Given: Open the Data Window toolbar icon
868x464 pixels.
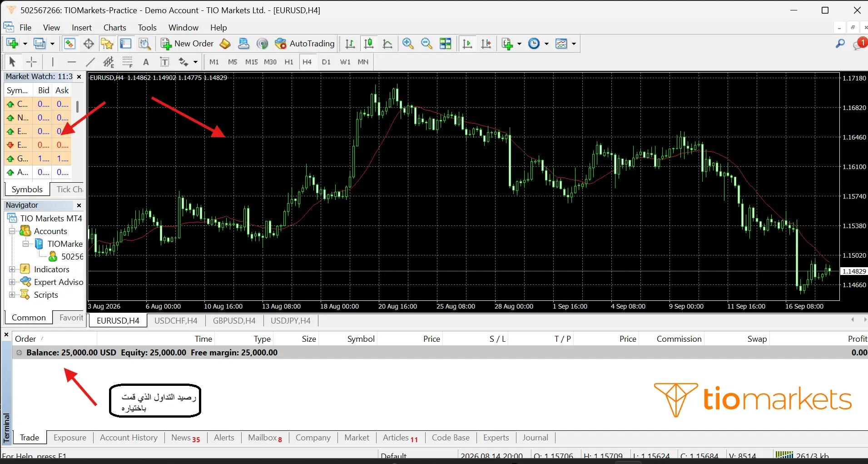Looking at the screenshot, I should 89,44.
